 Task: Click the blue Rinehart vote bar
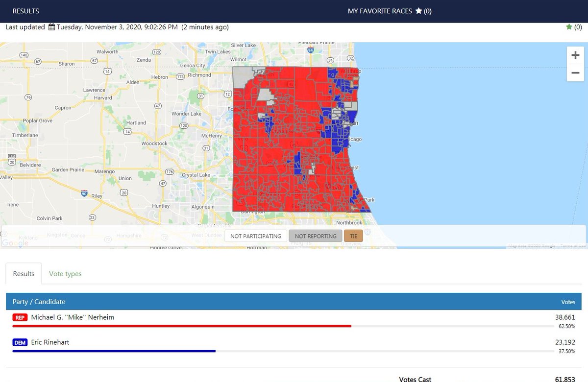point(114,351)
